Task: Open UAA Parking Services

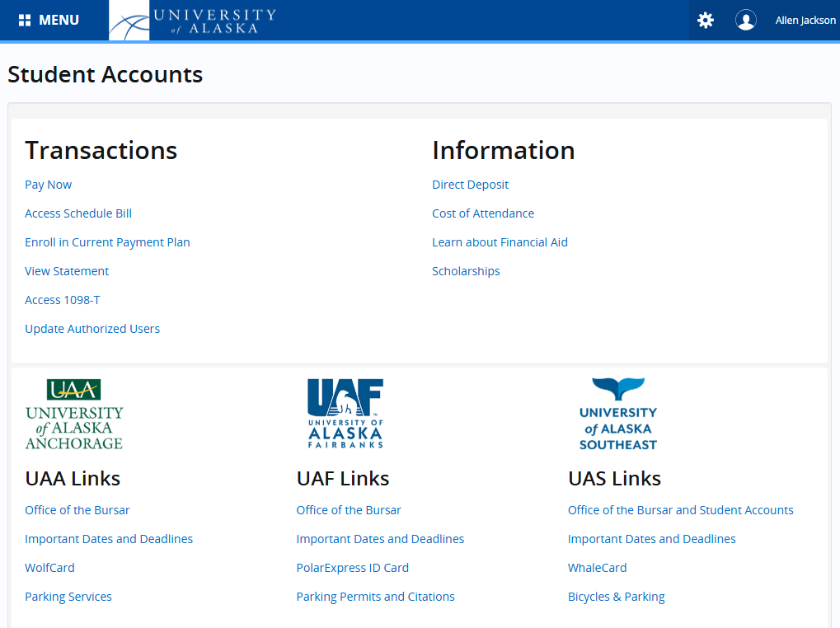Action: pyautogui.click(x=68, y=597)
